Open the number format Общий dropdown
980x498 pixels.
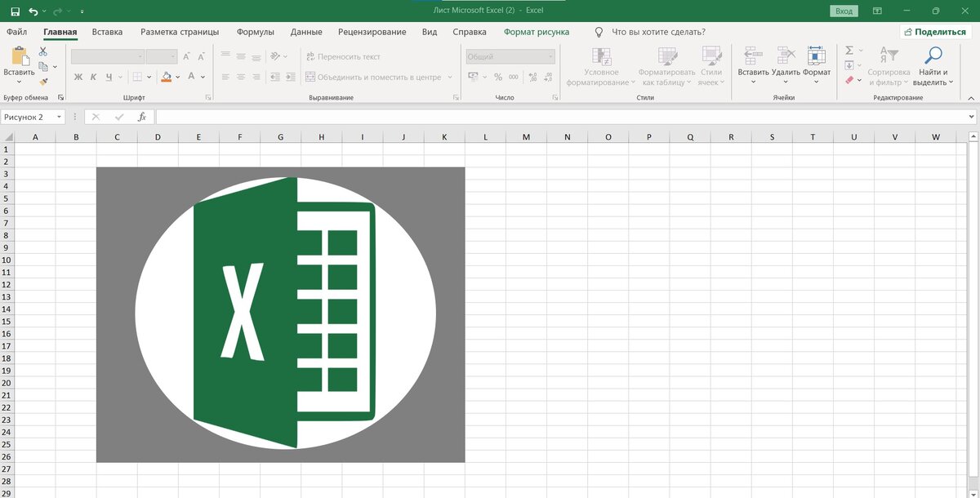pos(510,56)
